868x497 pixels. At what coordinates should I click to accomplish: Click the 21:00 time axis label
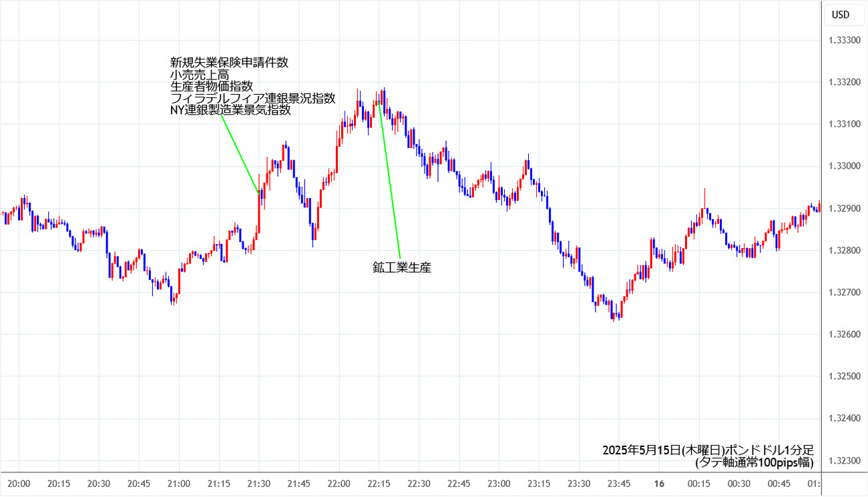[179, 484]
